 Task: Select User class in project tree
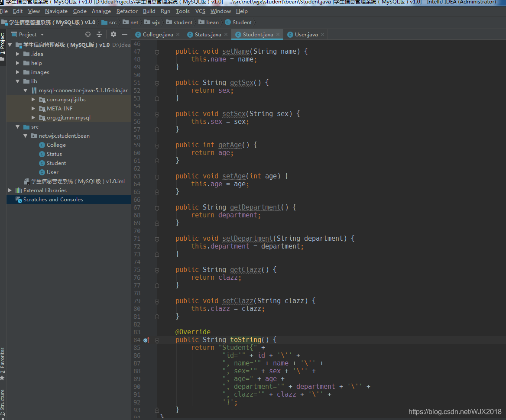52,172
